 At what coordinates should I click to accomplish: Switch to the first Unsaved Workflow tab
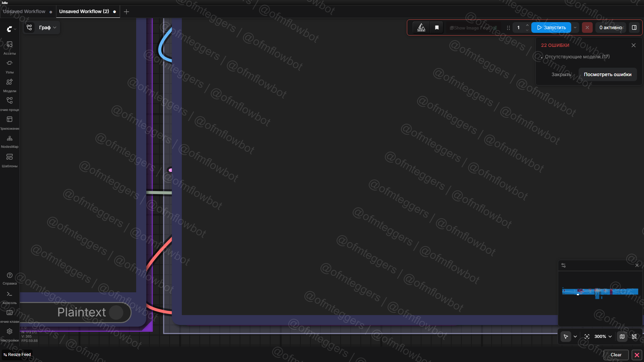click(x=24, y=11)
